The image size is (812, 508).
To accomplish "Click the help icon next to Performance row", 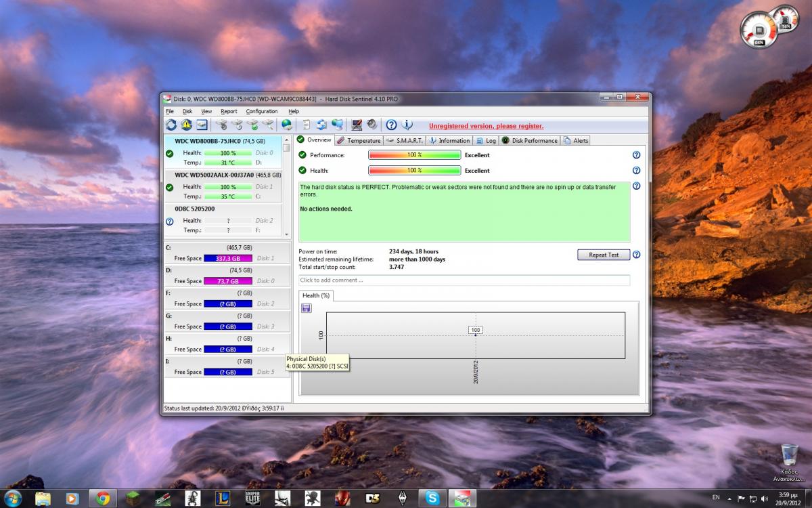I will 636,155.
